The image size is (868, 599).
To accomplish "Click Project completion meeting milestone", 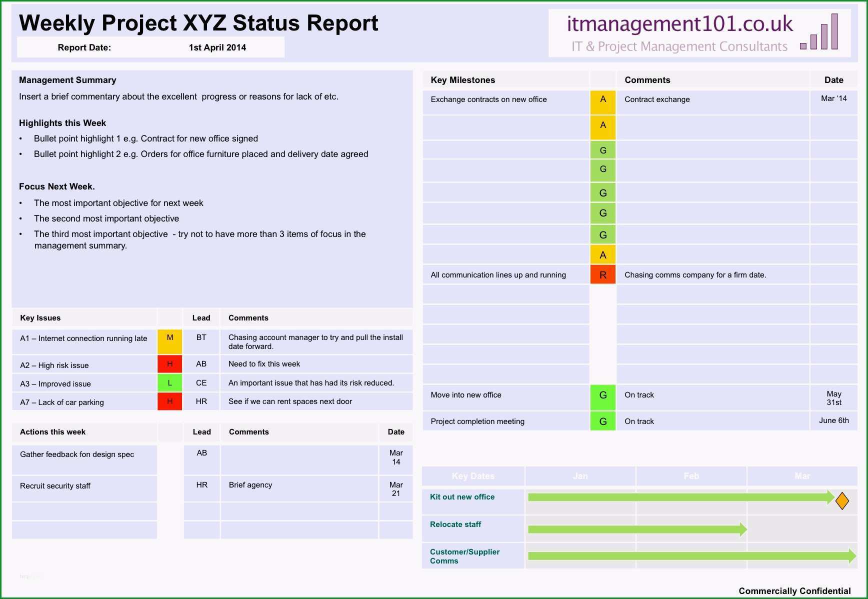I will coord(477,421).
